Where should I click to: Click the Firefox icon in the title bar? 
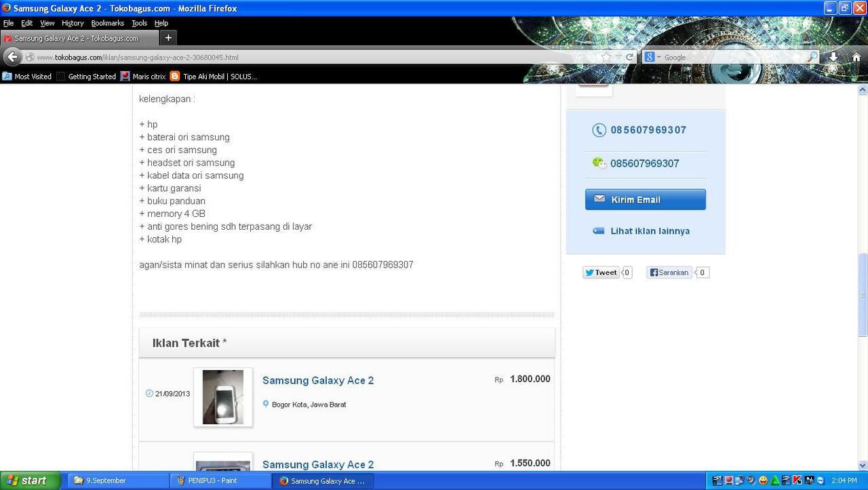[6, 8]
